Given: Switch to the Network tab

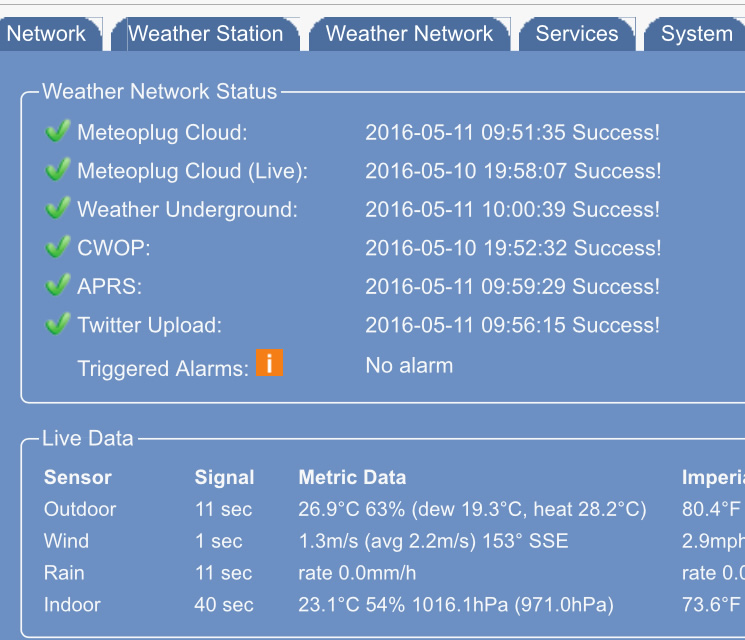Looking at the screenshot, I should [46, 34].
